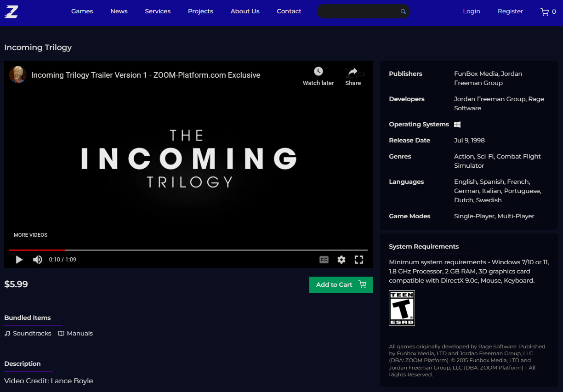563x392 pixels.
Task: Open the Services menu item
Action: 158,11
